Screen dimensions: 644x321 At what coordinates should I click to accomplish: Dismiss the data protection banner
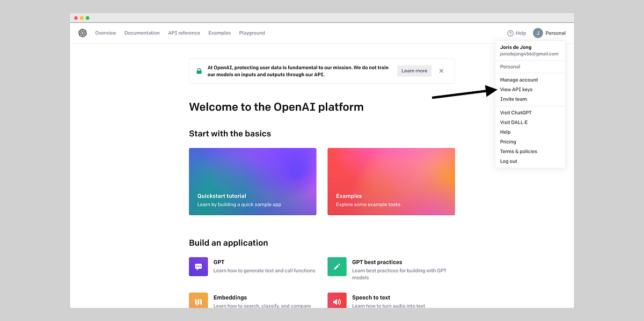(x=441, y=70)
